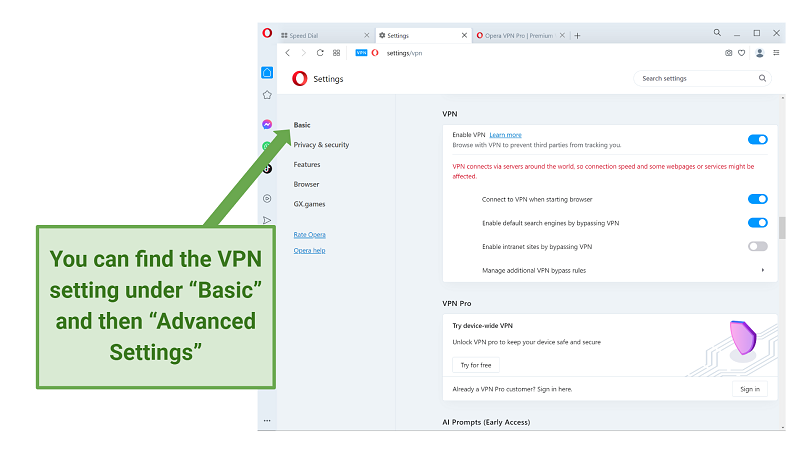Click the 'AI Prompts (Early Access)' heading
The width and height of the screenshot is (806, 453).
pyautogui.click(x=486, y=422)
